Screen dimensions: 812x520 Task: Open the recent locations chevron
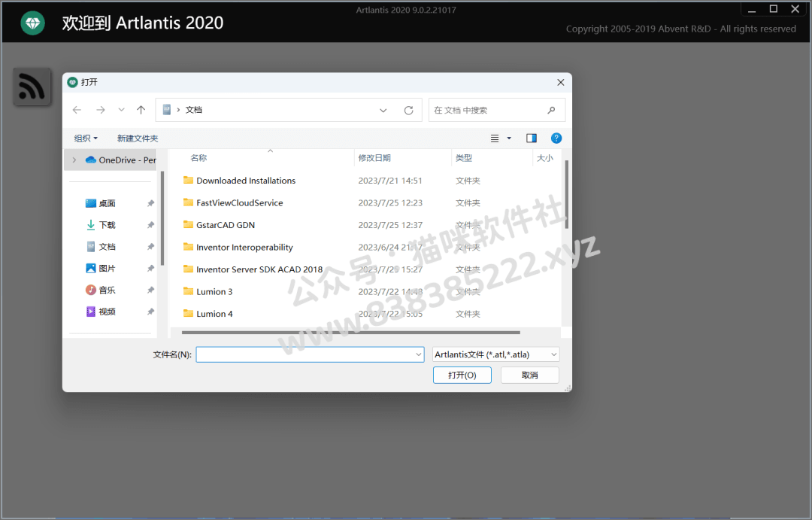121,110
